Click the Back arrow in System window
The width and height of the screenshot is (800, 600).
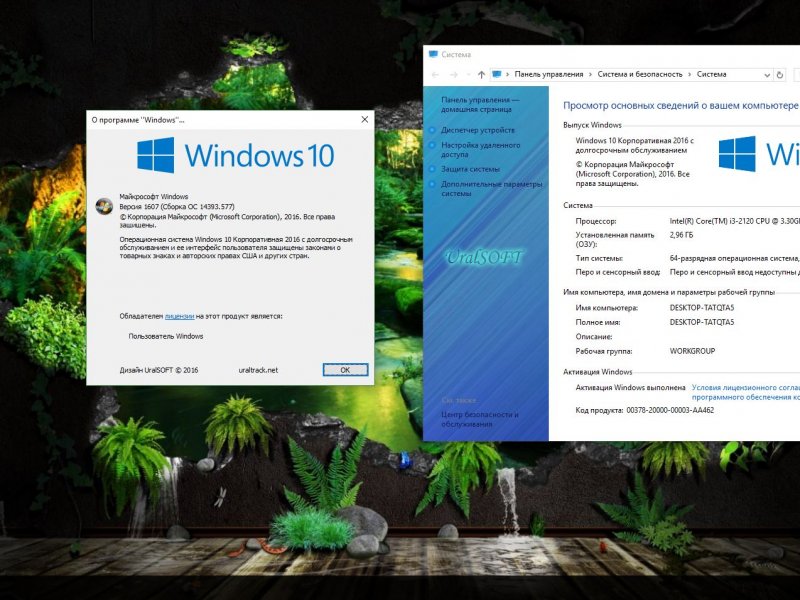(x=435, y=74)
